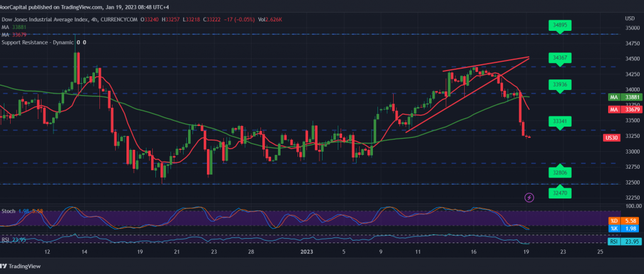Click the TradingView logo at bottom left
Screen dimensions: 644x274
21,266
